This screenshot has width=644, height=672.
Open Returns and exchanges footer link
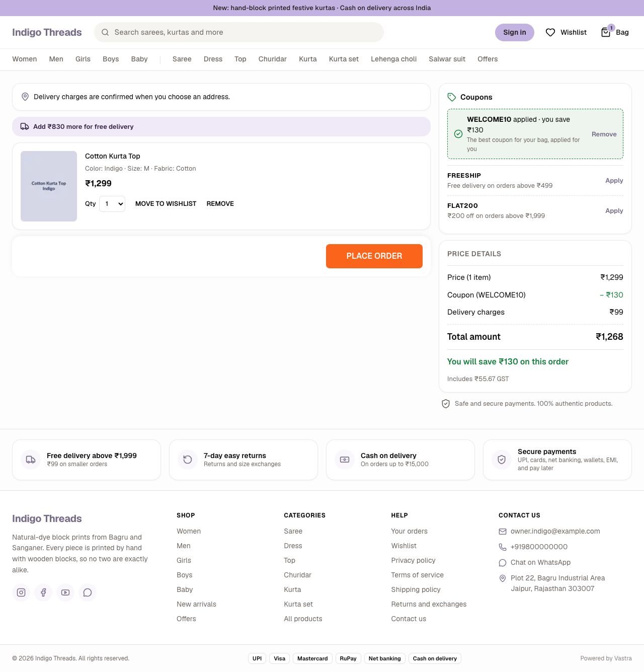coord(429,604)
